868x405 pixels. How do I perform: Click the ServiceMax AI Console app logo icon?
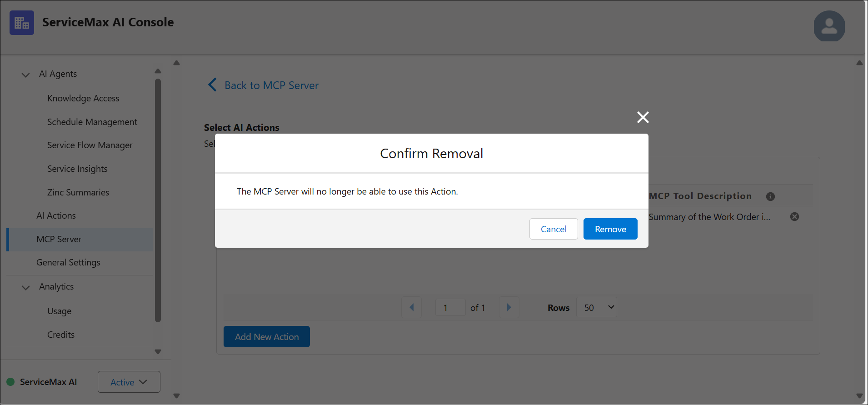click(x=22, y=22)
